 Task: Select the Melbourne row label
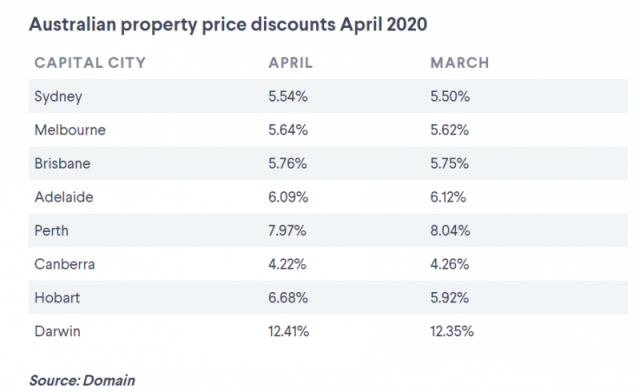pos(70,130)
